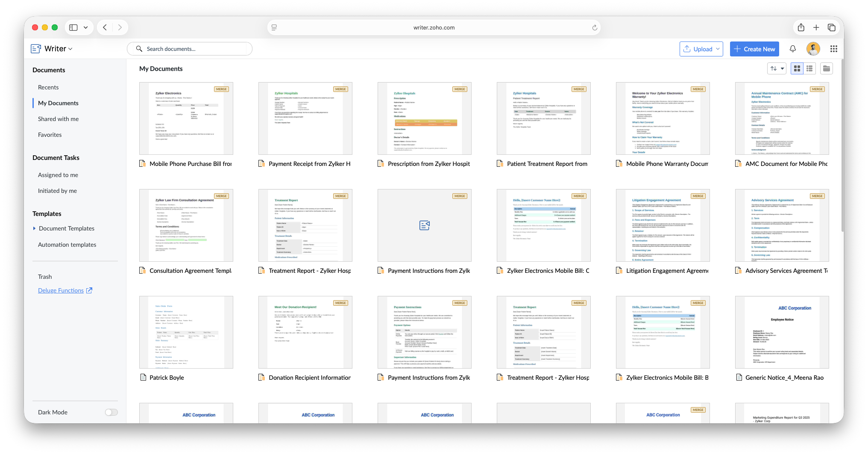The height and width of the screenshot is (455, 868).
Task: Open Recents in the sidebar
Action: (48, 87)
